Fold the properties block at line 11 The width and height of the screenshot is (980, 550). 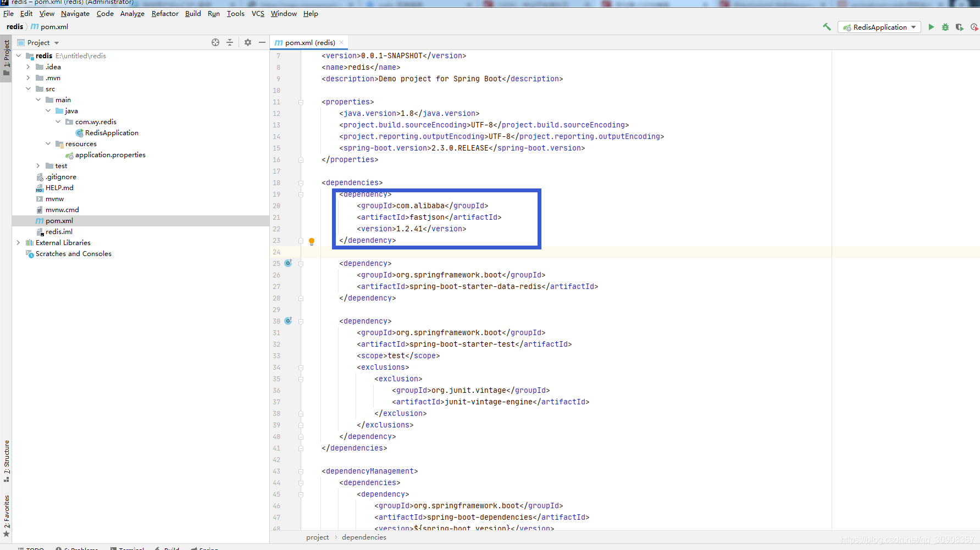click(x=301, y=102)
